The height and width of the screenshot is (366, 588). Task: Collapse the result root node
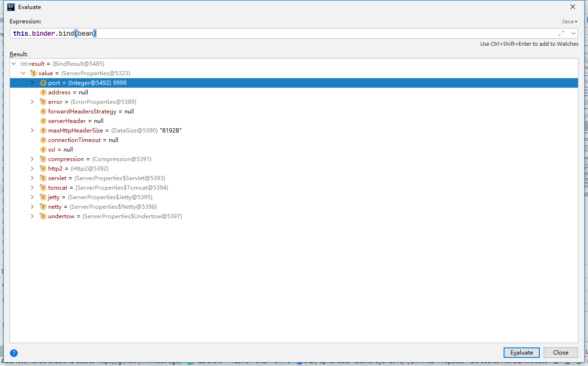pyautogui.click(x=14, y=64)
